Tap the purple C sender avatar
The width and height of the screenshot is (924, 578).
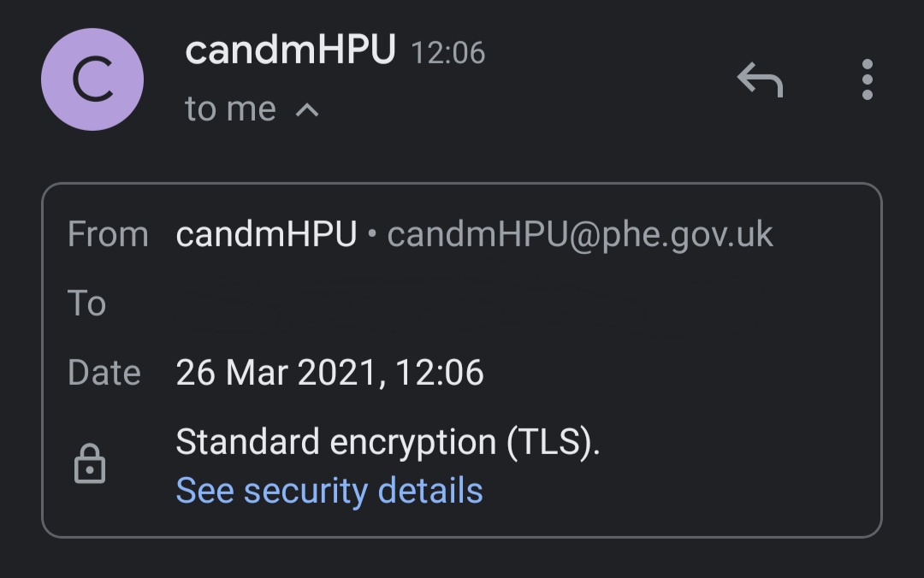[92, 80]
